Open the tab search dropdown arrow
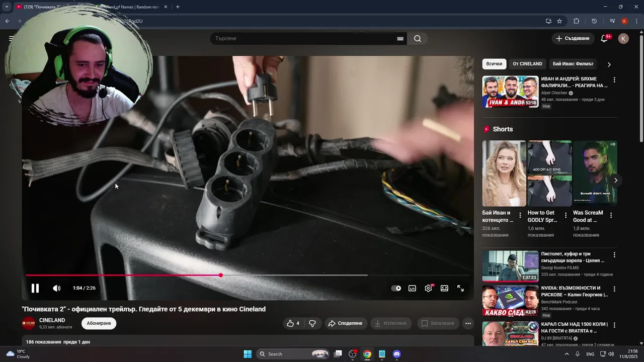 coord(7,7)
